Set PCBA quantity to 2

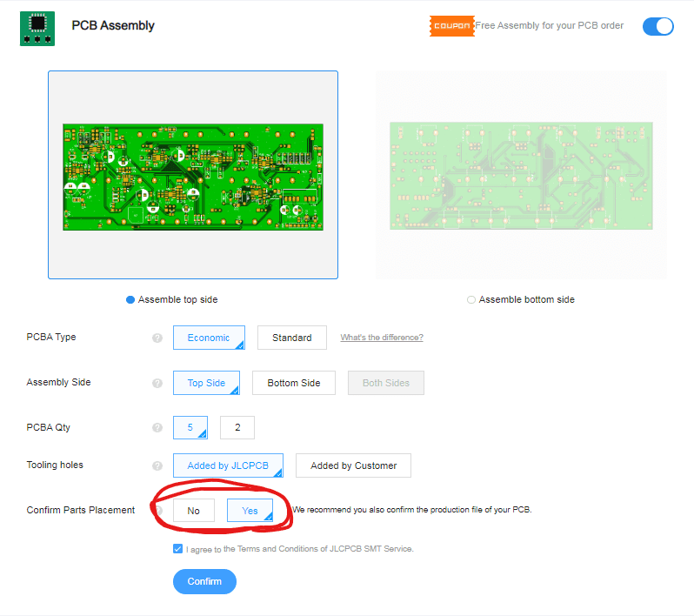237,427
